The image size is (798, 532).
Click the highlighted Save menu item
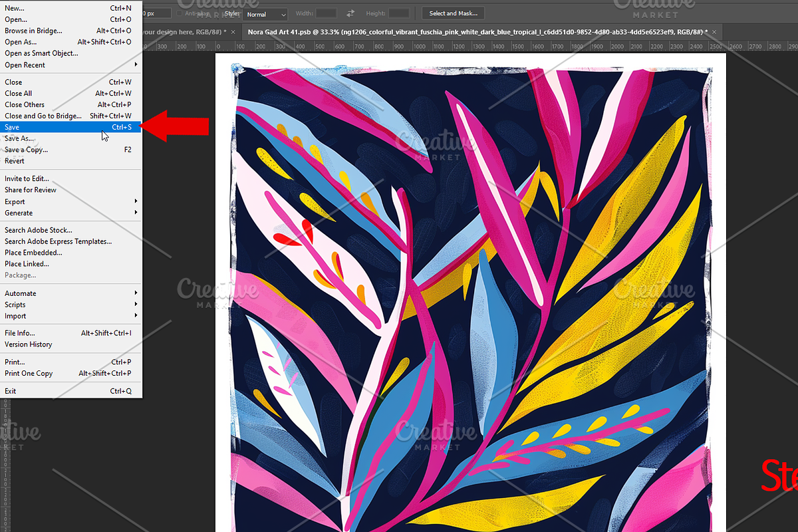pos(70,127)
